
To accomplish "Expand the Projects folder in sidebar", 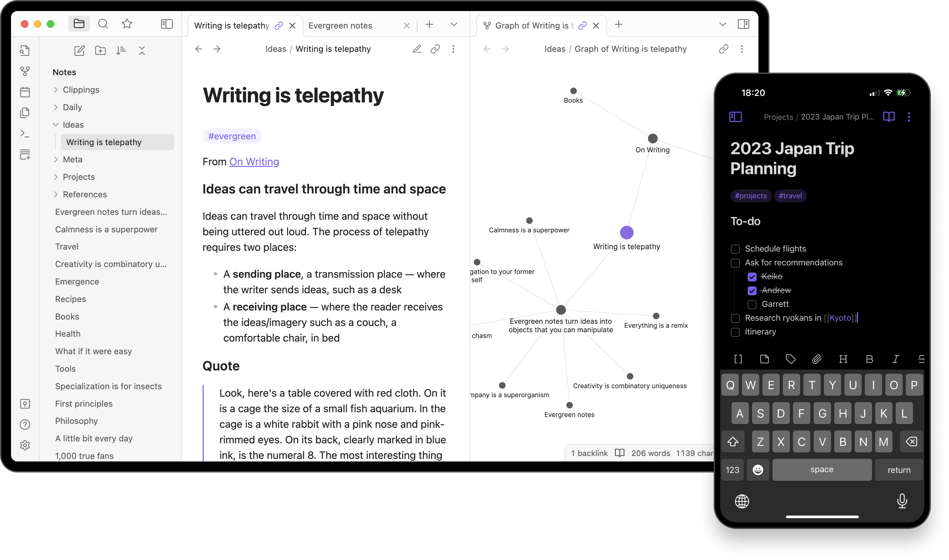I will [56, 177].
